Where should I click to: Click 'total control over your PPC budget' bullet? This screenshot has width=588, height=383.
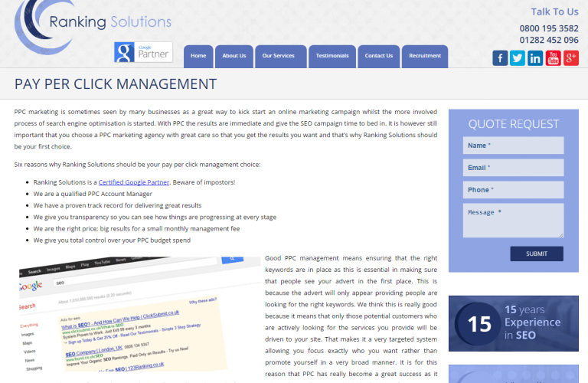pyautogui.click(x=112, y=241)
